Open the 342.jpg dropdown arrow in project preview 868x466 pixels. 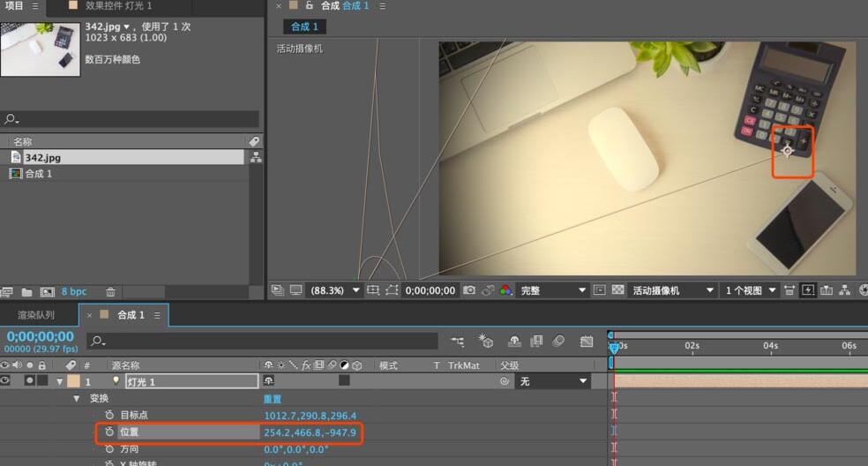point(127,26)
